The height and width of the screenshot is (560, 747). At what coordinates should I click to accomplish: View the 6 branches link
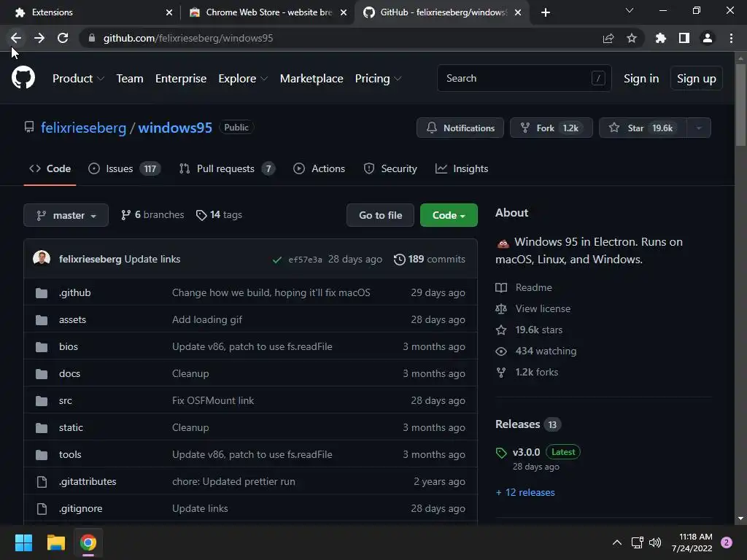pos(152,215)
